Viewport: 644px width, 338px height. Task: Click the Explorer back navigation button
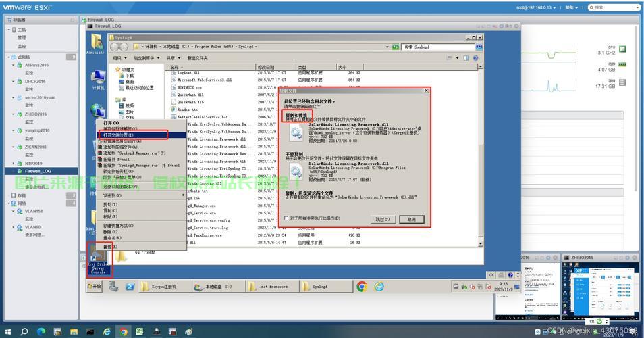(115, 47)
